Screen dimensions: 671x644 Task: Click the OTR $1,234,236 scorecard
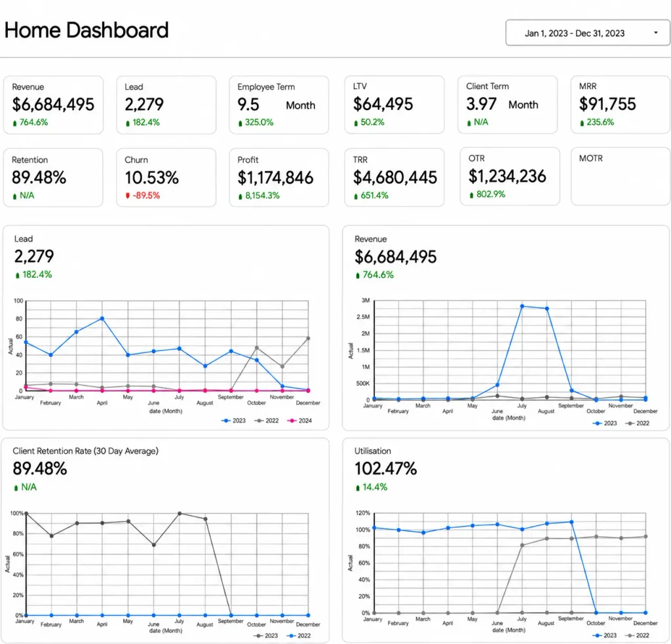coord(510,176)
